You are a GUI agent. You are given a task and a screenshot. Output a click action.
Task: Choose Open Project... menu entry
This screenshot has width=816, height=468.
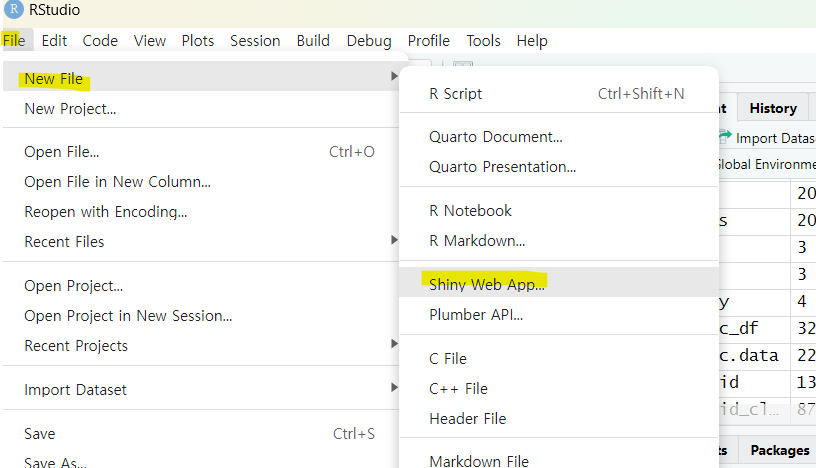pyautogui.click(x=200, y=286)
